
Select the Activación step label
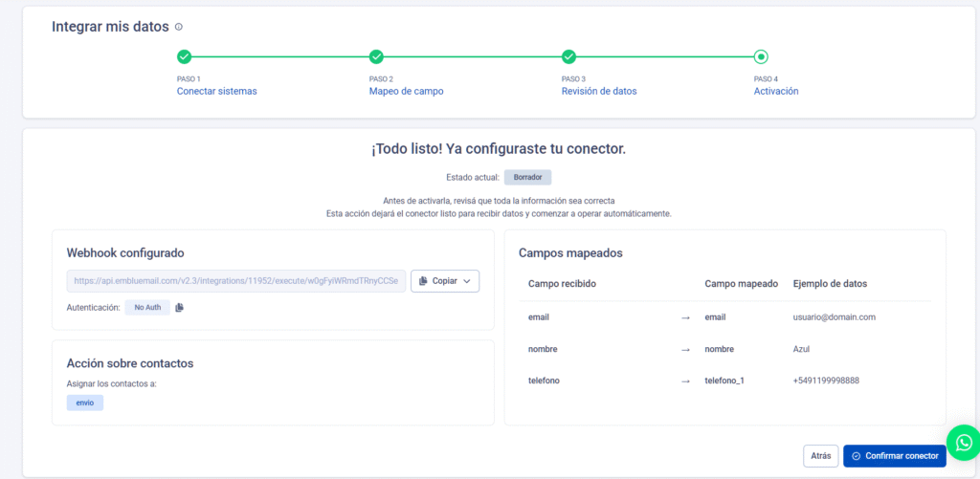coord(775,92)
